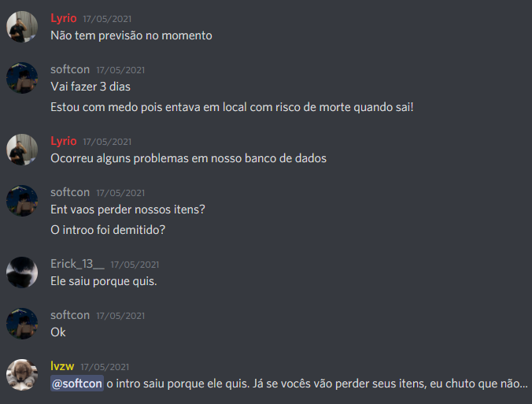Click the message 'Ele saiu porque quis.'
This screenshot has height=404, width=532.
click(x=104, y=281)
